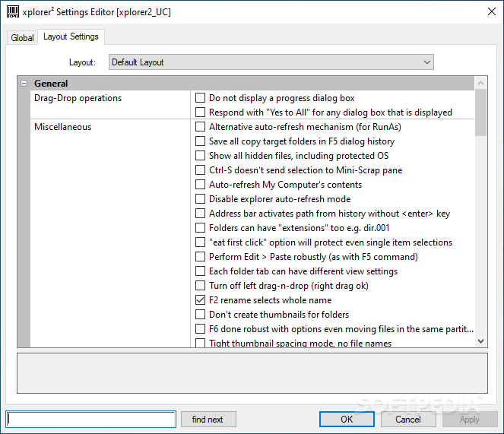Select the Drag-Drop operations row label
504x434 pixels.
78,98
